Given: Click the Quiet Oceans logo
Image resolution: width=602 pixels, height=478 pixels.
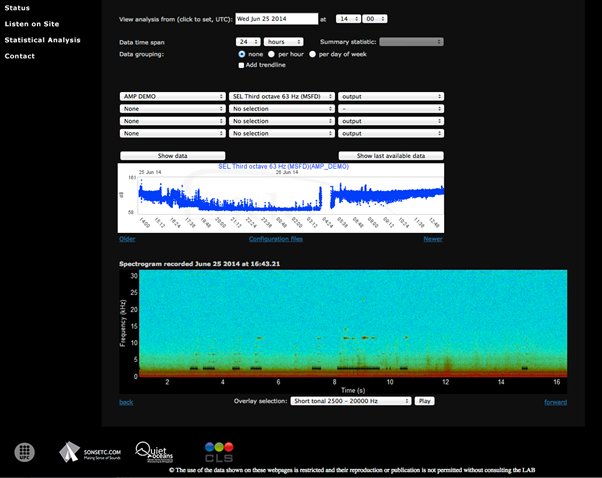Looking at the screenshot, I should [156, 451].
